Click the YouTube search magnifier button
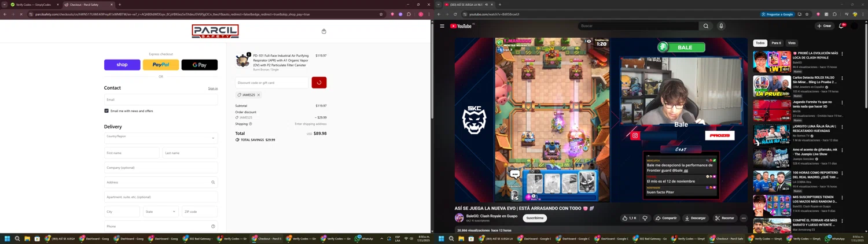868x244 pixels. coord(706,26)
